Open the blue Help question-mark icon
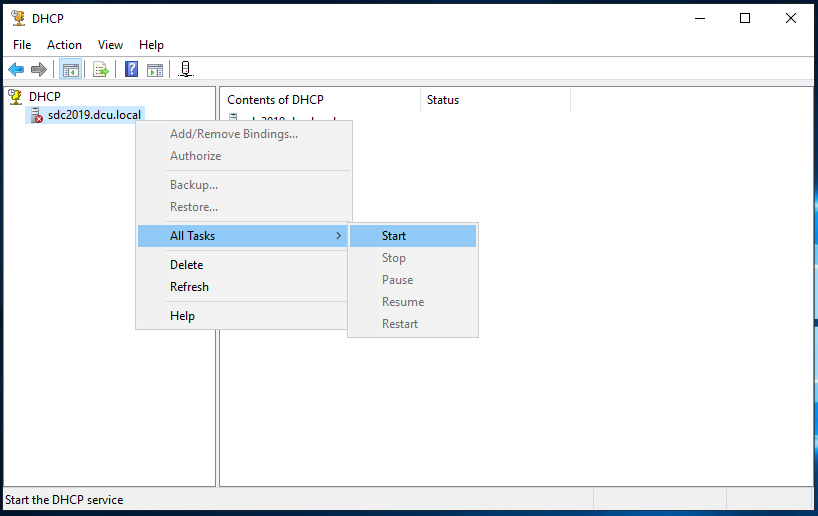Viewport: 818px width, 516px height. click(131, 69)
